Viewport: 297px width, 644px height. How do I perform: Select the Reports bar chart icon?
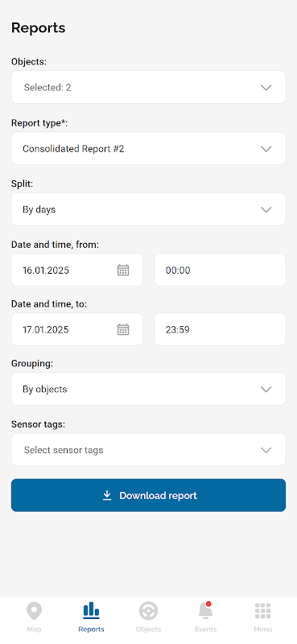(x=91, y=611)
